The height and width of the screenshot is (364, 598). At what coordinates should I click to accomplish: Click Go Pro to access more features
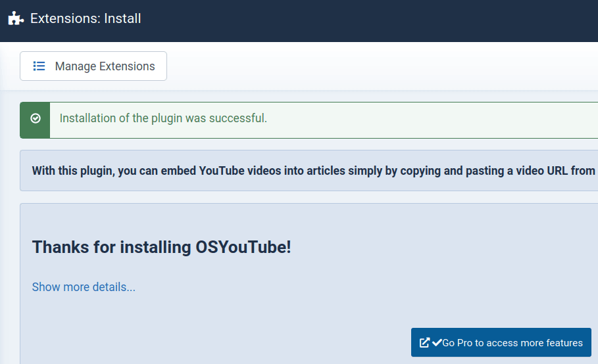tap(501, 342)
